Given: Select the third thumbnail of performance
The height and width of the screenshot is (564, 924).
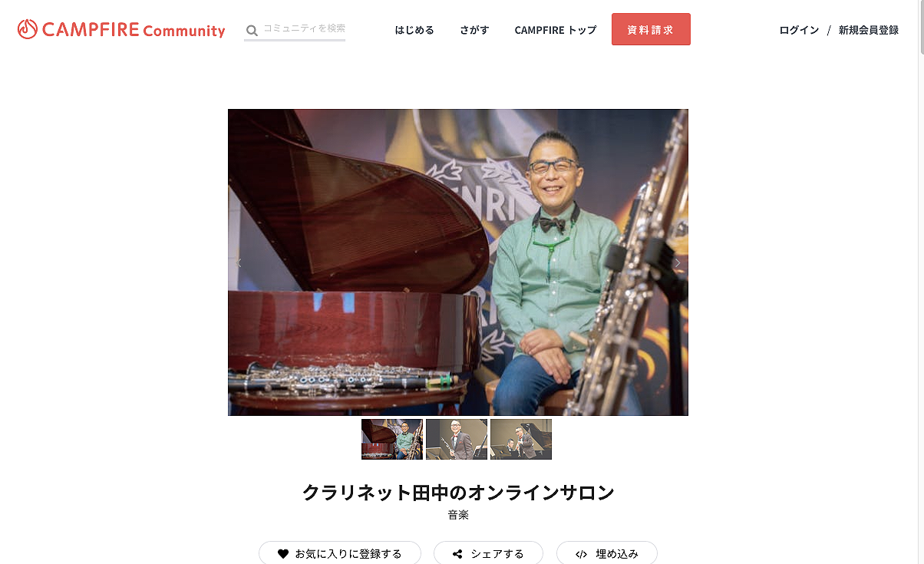Looking at the screenshot, I should [x=521, y=439].
